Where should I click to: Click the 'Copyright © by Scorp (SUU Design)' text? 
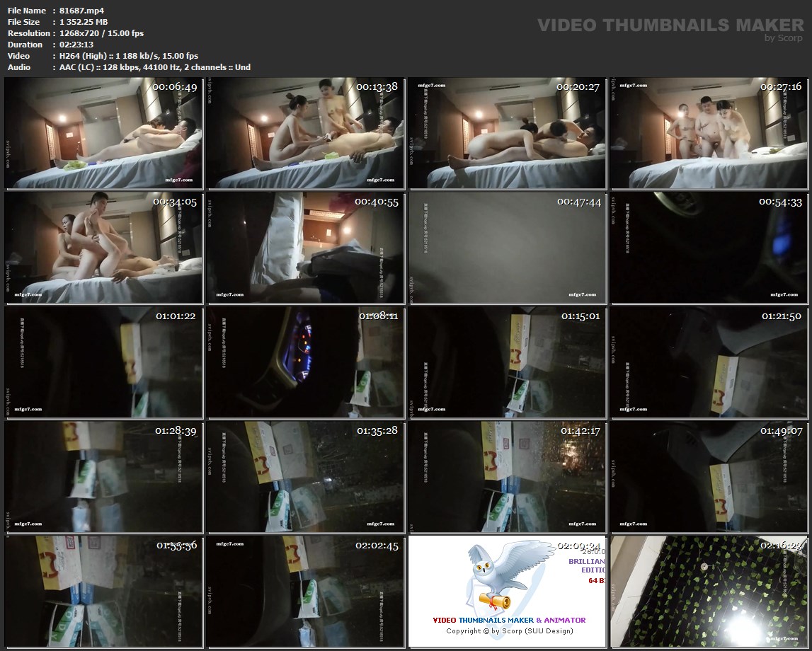[x=510, y=630]
